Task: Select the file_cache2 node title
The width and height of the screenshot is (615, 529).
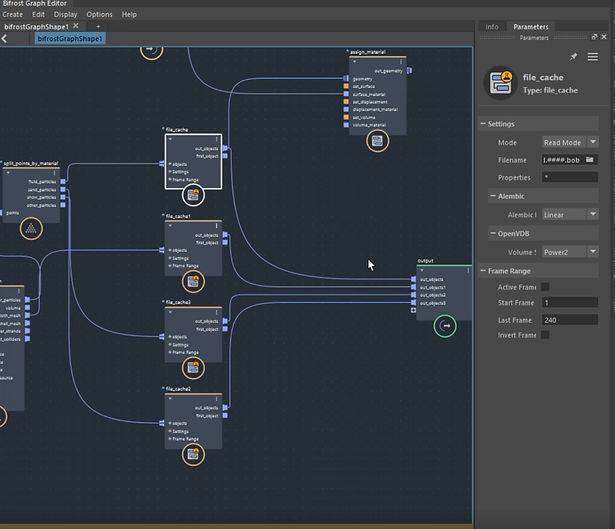Action: click(x=178, y=389)
